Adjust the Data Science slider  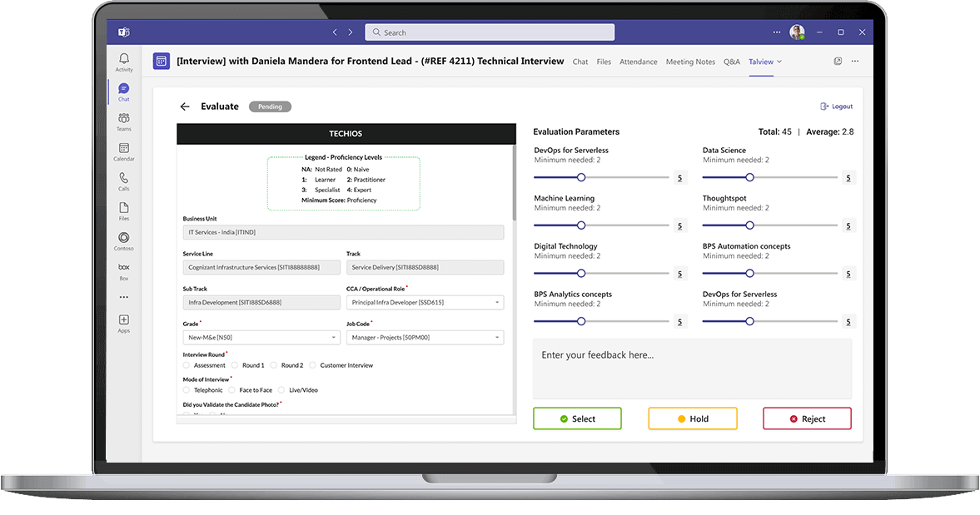click(x=749, y=177)
